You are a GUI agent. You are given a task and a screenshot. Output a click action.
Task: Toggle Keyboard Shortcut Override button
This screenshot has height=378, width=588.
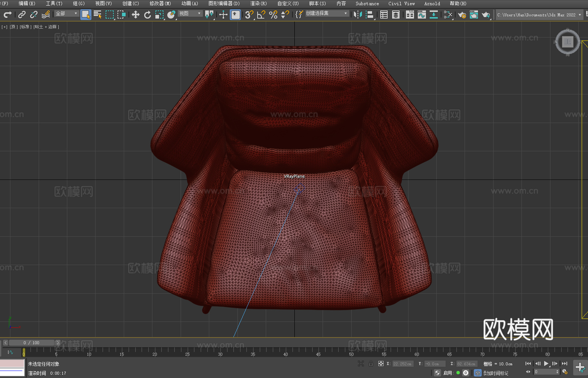(x=235, y=14)
